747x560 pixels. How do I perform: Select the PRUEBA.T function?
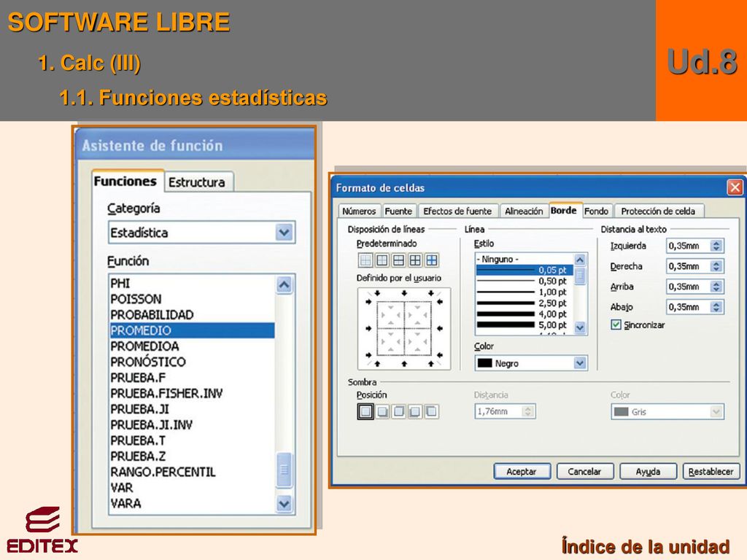tap(192, 440)
